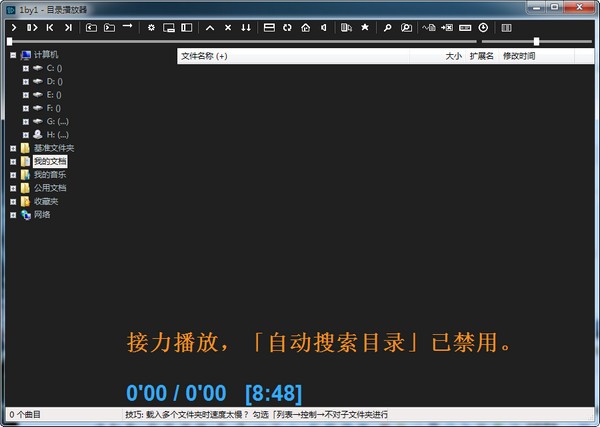Toggle the folder tree panel layout icon
600x427 pixels.
(186, 27)
